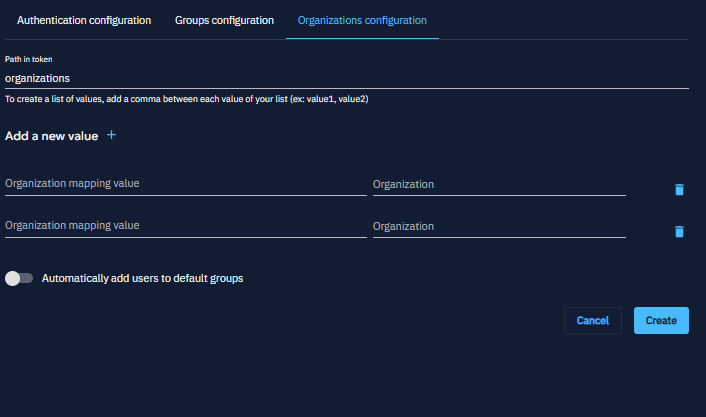Click the Create button
This screenshot has width=706, height=417.
[661, 320]
